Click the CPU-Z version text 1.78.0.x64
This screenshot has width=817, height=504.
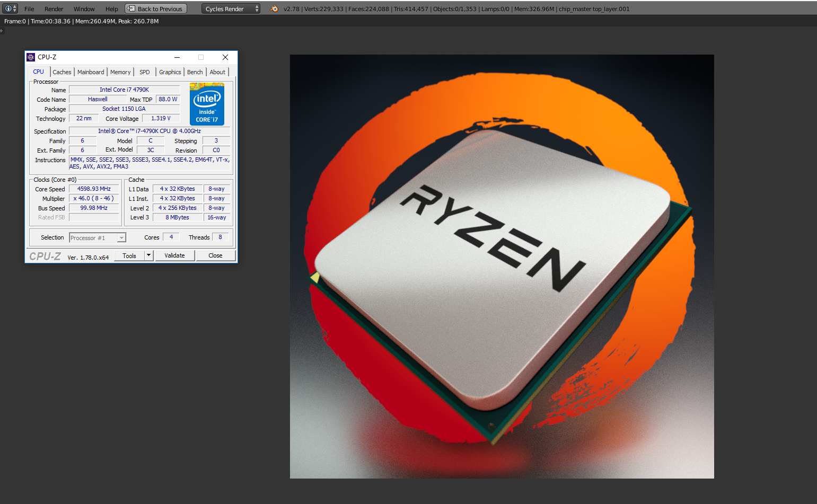tap(88, 258)
